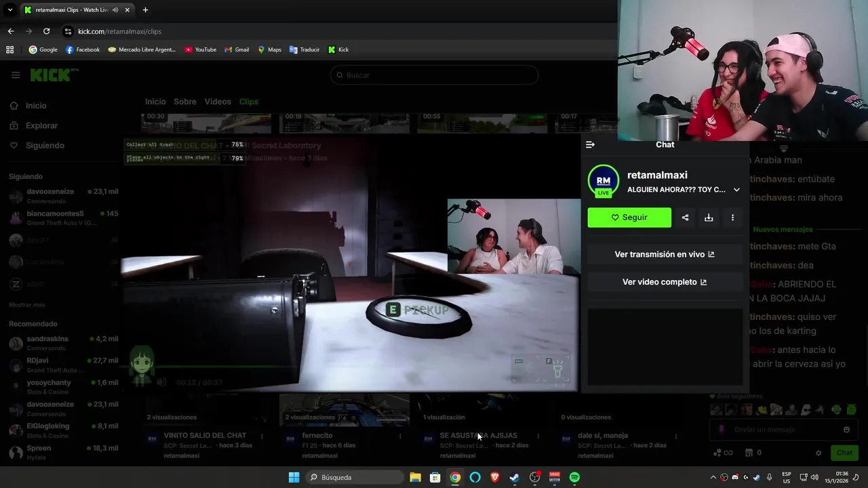The width and height of the screenshot is (868, 488).
Task: Click the retamalmaxi channel avatar with LIVE badge
Action: 603,181
